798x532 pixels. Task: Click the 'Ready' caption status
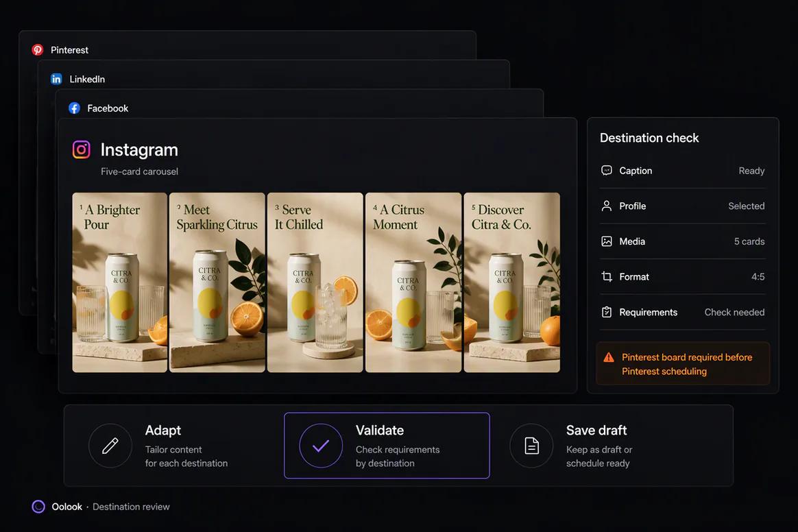[x=751, y=171]
